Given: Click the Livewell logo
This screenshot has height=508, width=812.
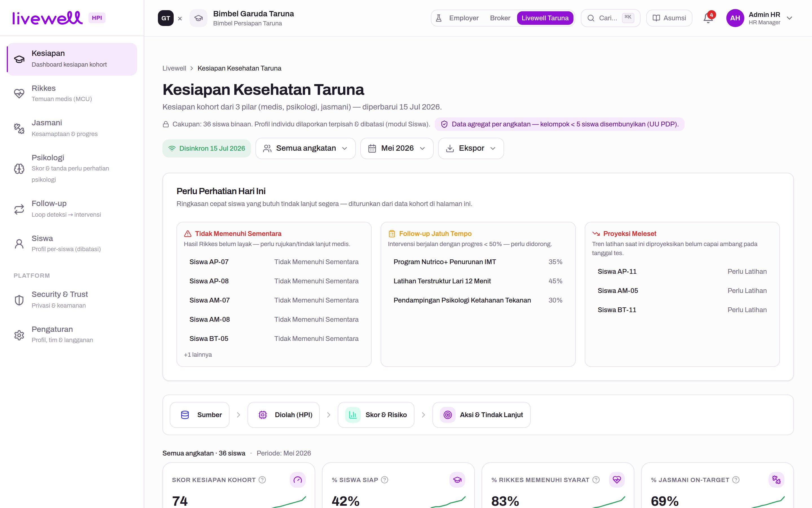Looking at the screenshot, I should [47, 18].
